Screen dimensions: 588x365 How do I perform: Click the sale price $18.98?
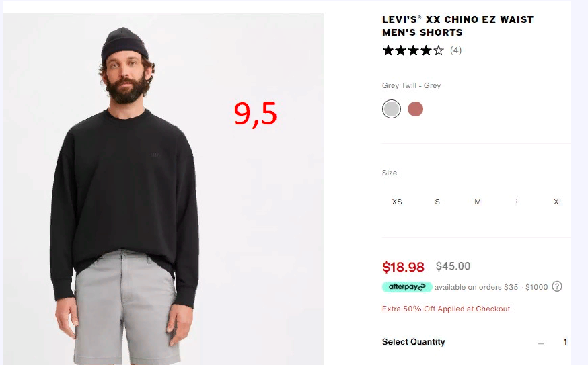(x=403, y=267)
